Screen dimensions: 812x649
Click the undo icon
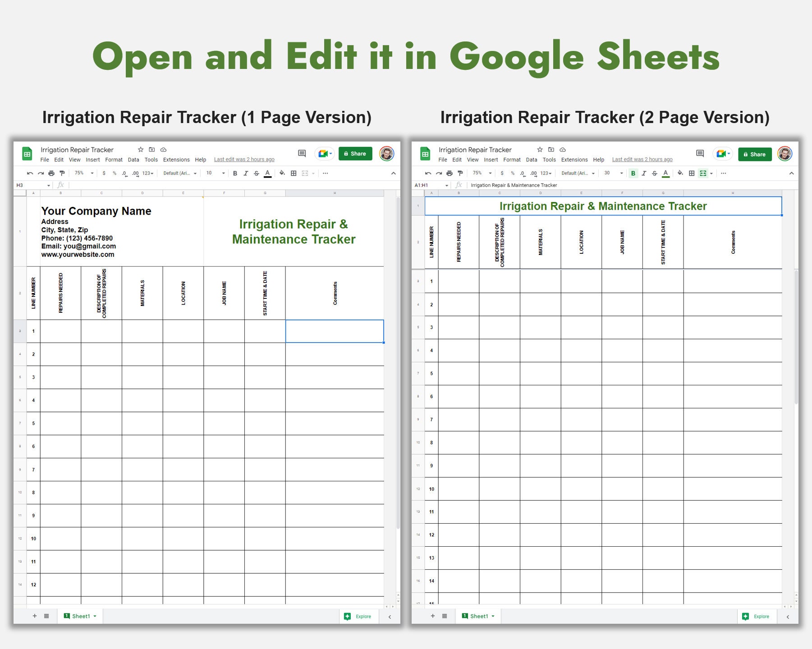pos(29,173)
